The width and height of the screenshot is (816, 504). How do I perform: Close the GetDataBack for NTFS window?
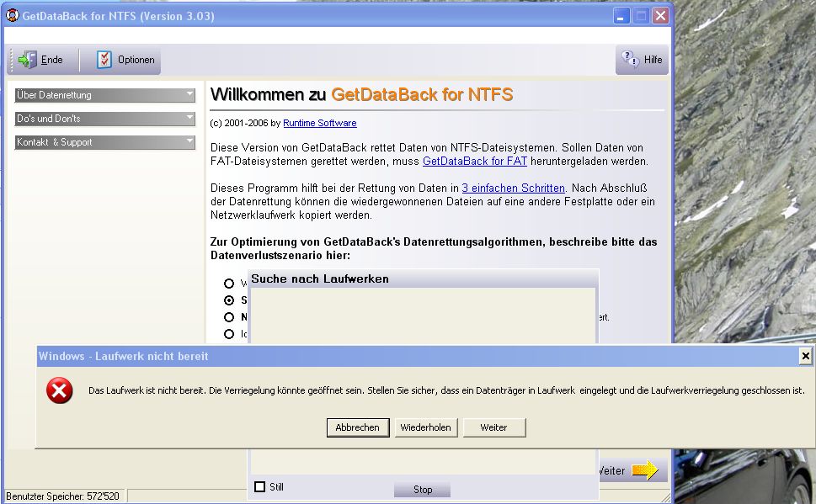660,16
